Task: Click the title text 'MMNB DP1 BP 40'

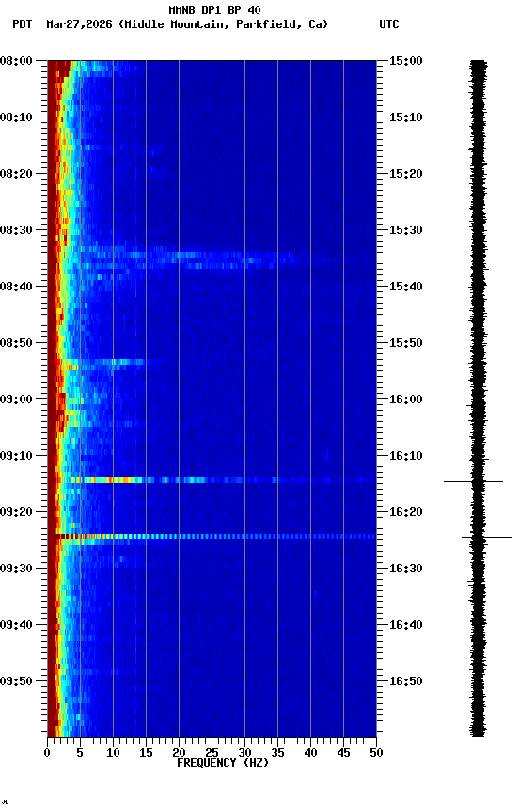Action: (214, 9)
